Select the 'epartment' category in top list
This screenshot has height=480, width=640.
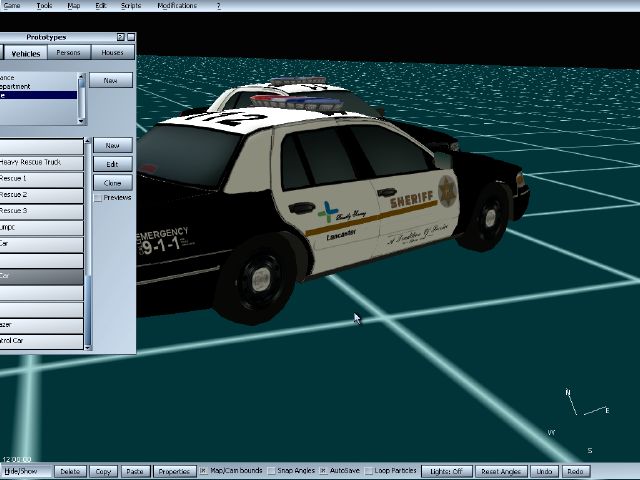click(38, 87)
